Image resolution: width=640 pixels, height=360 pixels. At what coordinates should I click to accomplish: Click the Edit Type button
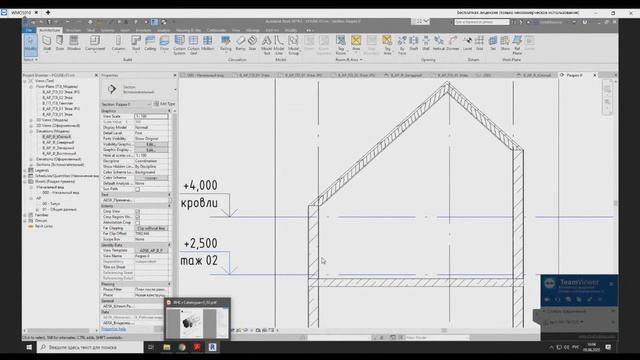(164, 104)
